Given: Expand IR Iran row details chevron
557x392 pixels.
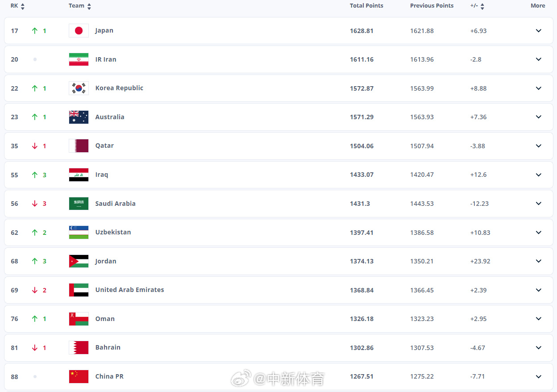Looking at the screenshot, I should click(x=538, y=59).
